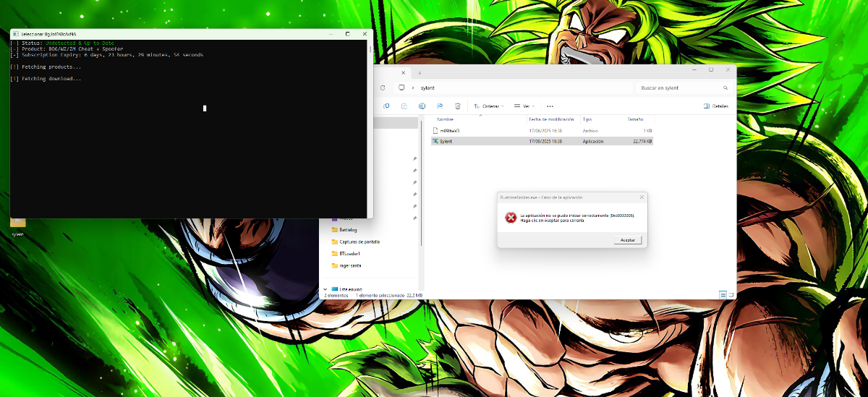Screen dimensions: 868x397
Task: Click the Paste icon in Explorer toolbar
Action: coord(404,106)
